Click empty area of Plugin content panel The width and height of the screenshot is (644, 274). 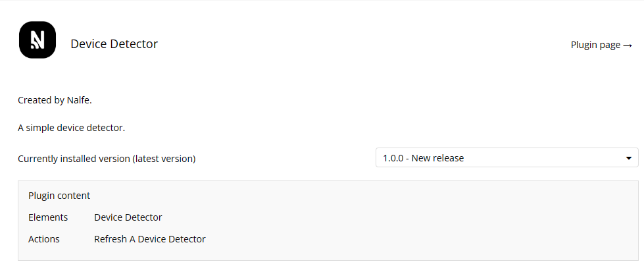(x=428, y=224)
